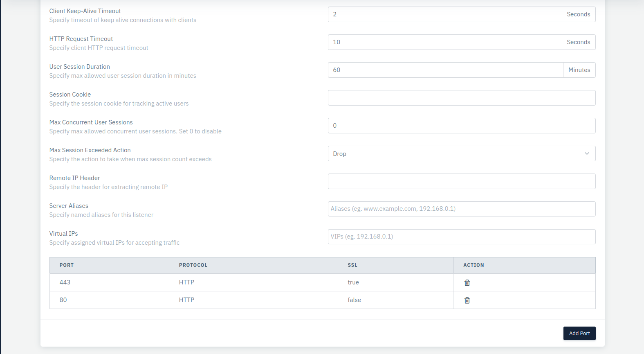The width and height of the screenshot is (644, 354).
Task: Delete the port 80 row
Action: 467,300
